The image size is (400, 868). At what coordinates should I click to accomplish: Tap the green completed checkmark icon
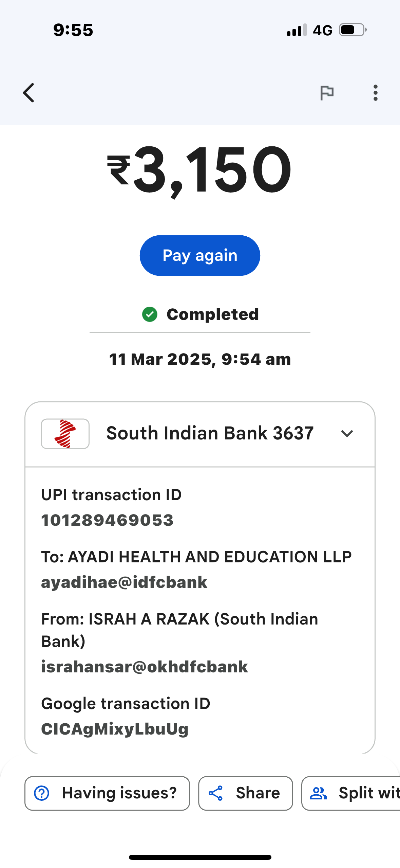coord(150,314)
